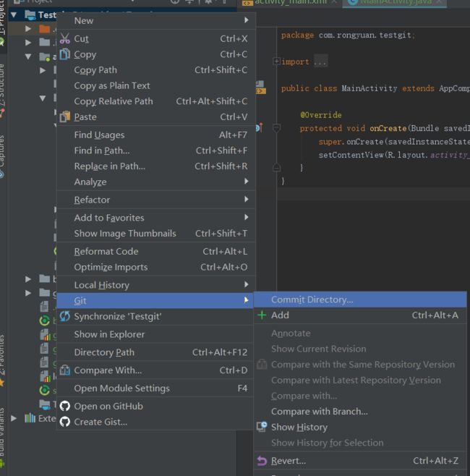Select Show Image Thumbnails
The height and width of the screenshot is (476, 470).
[155, 234]
